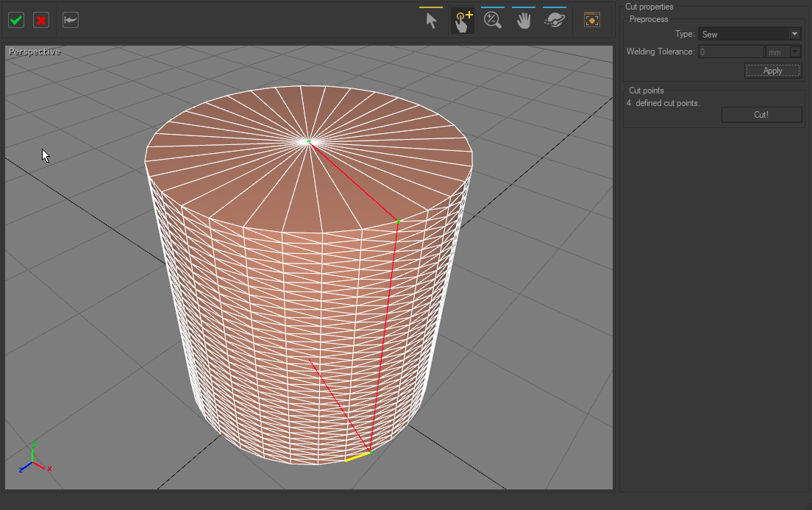Cancel the operation with the red X
This screenshot has width=812, height=510.
41,20
